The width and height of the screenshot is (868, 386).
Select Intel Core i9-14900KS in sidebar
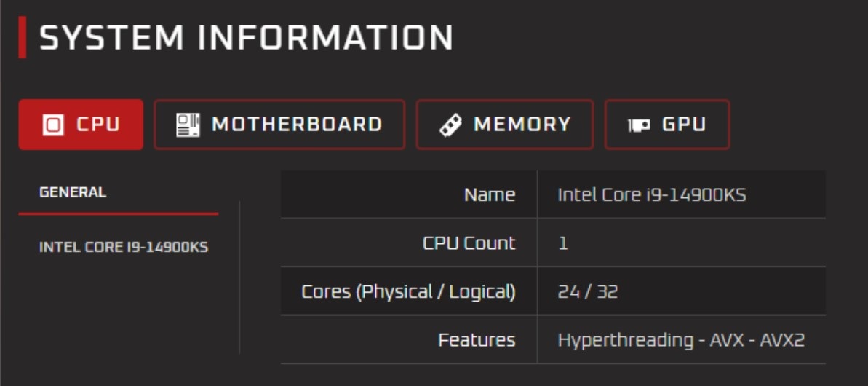point(124,247)
